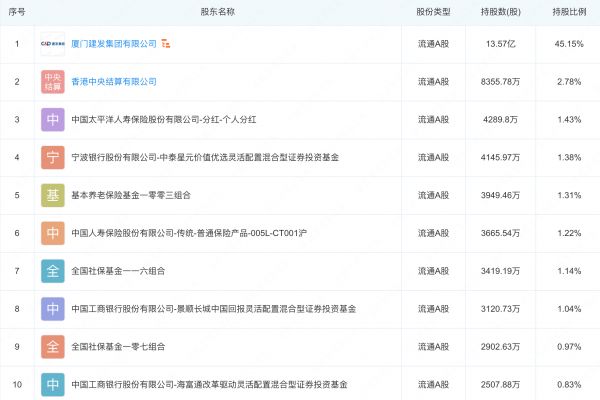This screenshot has width=600, height=400.
Task: Click the orange equity structure icon beside 厦门建发集团有限公司
Action: pyautogui.click(x=166, y=44)
